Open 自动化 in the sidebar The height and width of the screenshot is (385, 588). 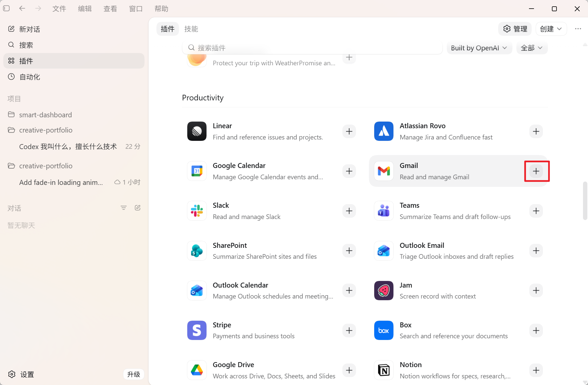[x=74, y=77]
